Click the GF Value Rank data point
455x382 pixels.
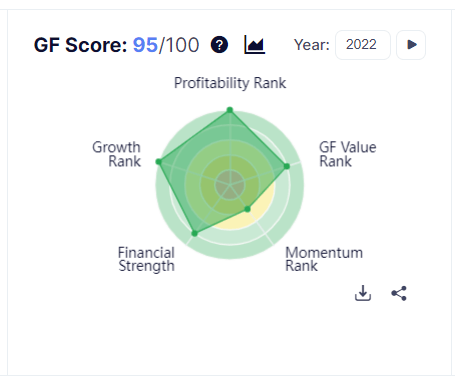(287, 166)
